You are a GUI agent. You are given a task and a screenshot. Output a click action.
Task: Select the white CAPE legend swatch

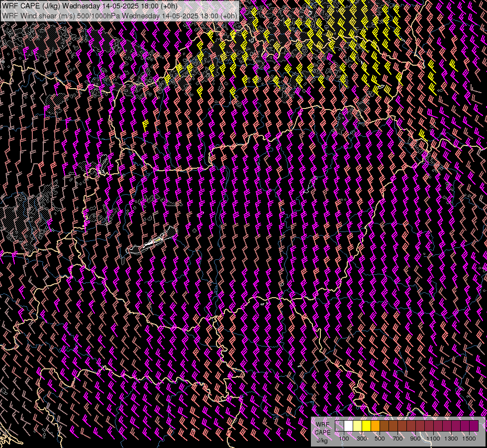[349, 426]
